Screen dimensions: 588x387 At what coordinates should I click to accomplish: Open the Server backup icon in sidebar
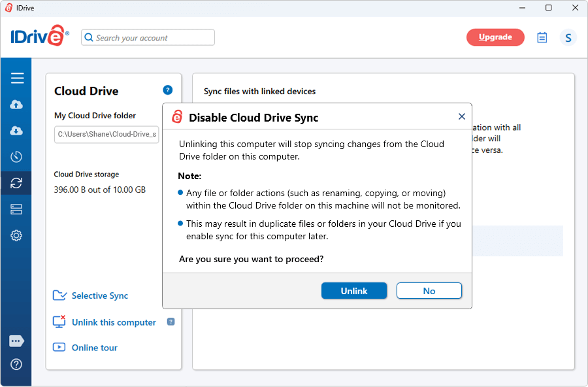tap(17, 209)
